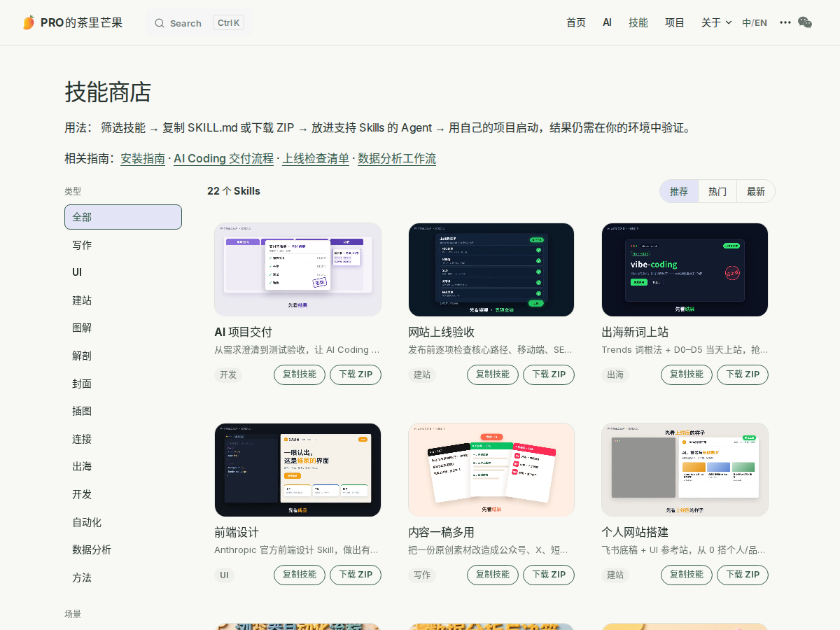The height and width of the screenshot is (630, 840).
Task: Filter skills by 连接
Action: click(x=123, y=439)
